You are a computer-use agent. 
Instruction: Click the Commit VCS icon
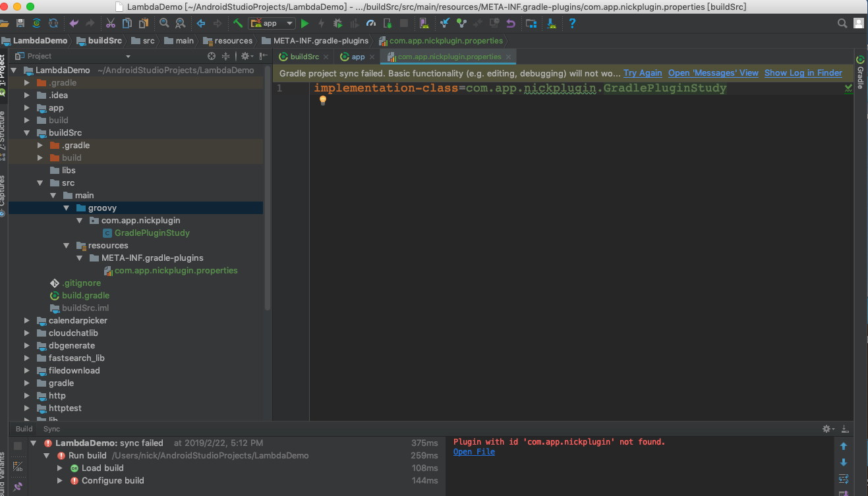coord(461,23)
